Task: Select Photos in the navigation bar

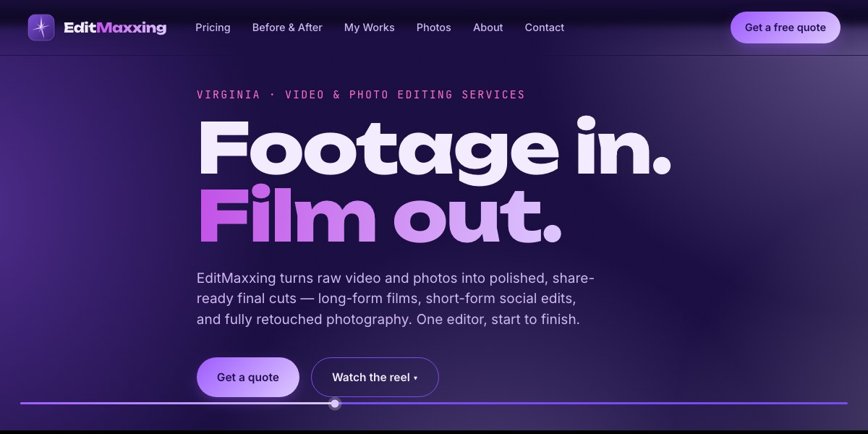Action: pos(434,27)
